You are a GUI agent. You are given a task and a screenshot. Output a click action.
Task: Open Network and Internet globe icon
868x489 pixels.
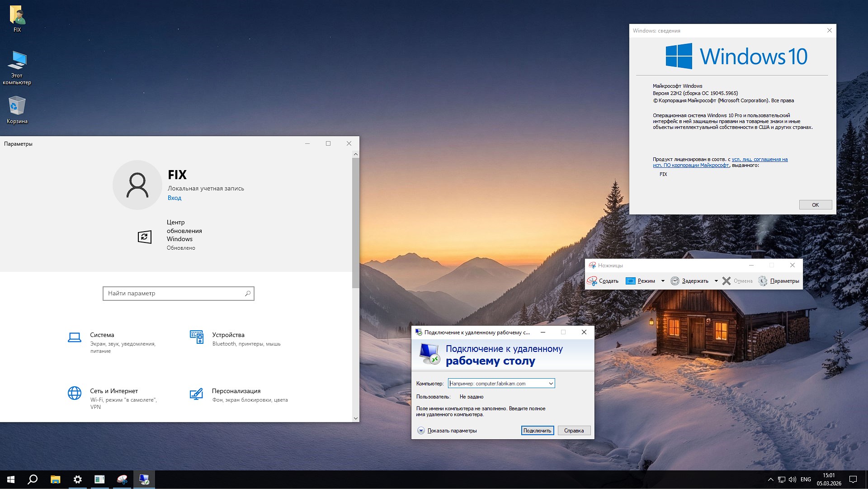tap(75, 393)
